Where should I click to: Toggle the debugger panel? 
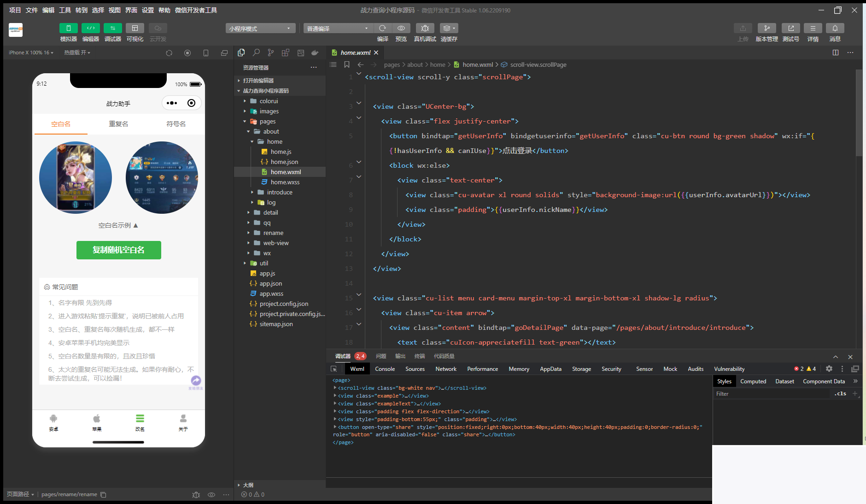pyautogui.click(x=113, y=29)
